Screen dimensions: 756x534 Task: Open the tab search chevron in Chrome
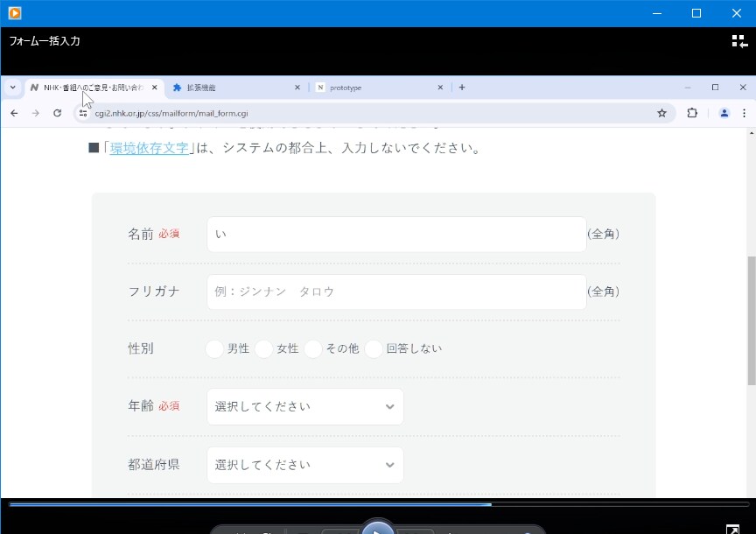(x=13, y=88)
